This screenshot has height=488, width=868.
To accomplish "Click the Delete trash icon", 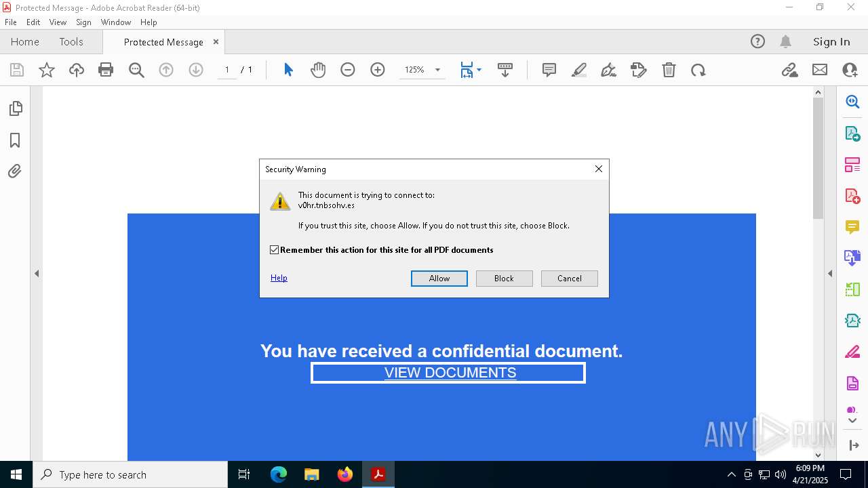I will (x=669, y=70).
